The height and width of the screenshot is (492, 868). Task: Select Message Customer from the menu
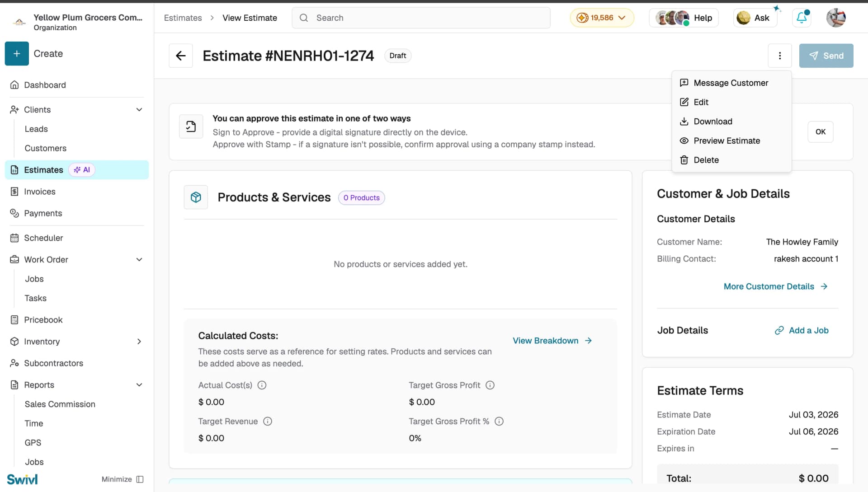[731, 83]
